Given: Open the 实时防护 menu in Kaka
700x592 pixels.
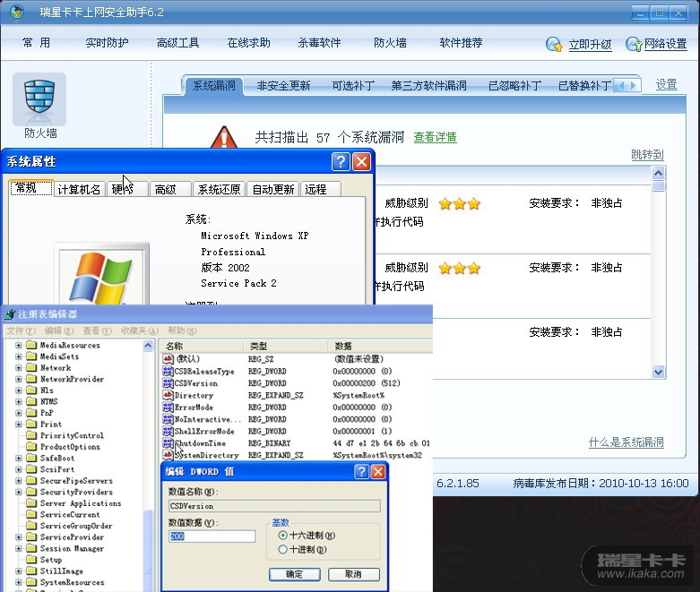Looking at the screenshot, I should (x=107, y=43).
